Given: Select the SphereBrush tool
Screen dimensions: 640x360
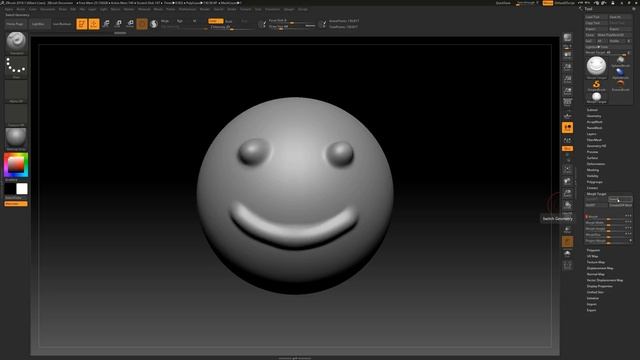Looking at the screenshot, I should tap(620, 61).
